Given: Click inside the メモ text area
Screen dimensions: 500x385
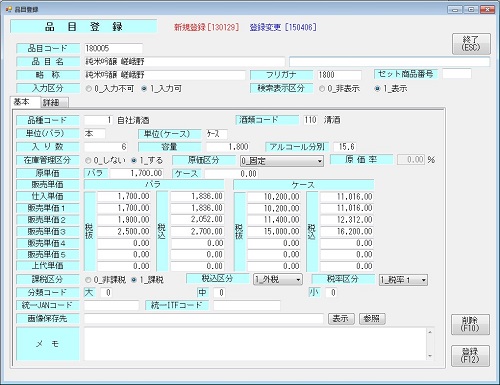Looking at the screenshot, I should click(x=255, y=344).
